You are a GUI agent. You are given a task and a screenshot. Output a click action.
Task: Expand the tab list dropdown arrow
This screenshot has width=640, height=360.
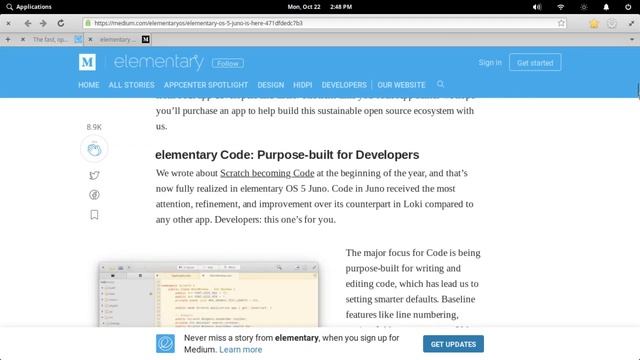coord(632,40)
